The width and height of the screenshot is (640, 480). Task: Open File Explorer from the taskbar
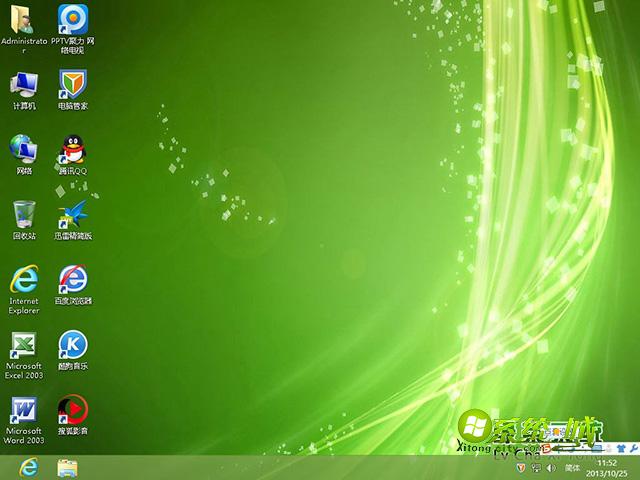(68, 467)
